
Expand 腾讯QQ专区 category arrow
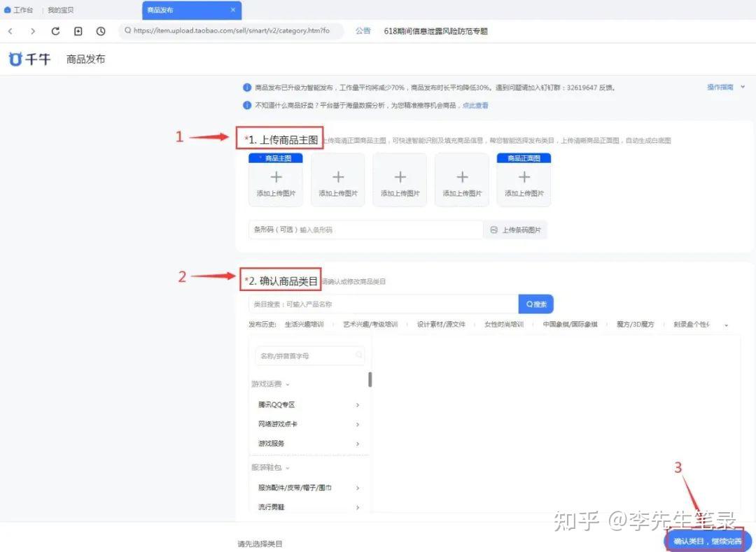point(357,405)
